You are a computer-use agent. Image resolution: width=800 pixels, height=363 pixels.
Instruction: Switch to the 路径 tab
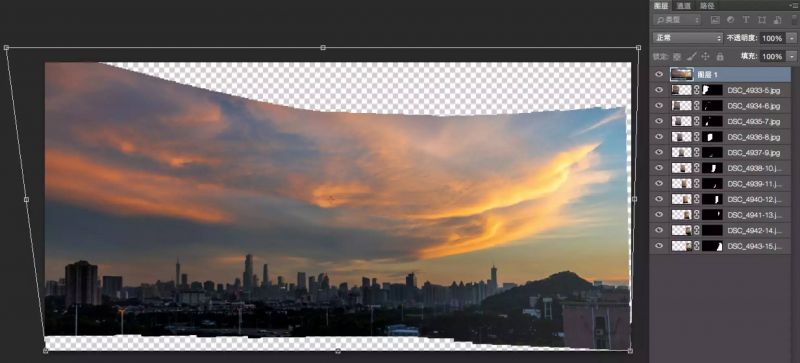click(707, 6)
